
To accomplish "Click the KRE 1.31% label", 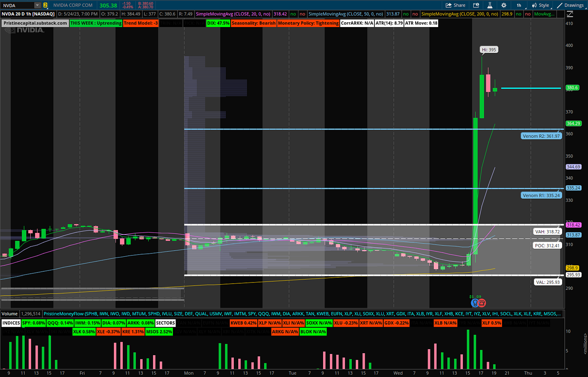I will (132, 332).
